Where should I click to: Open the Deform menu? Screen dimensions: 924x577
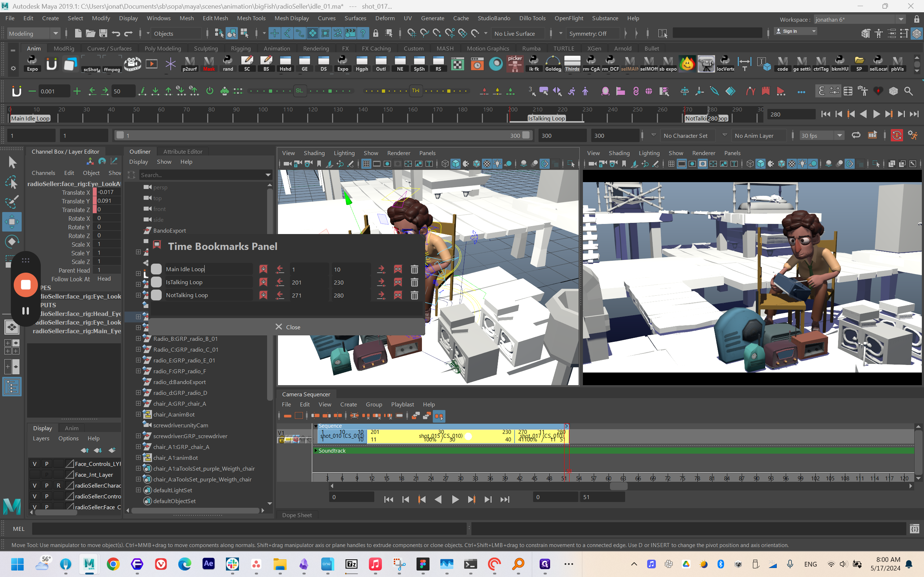tap(384, 18)
